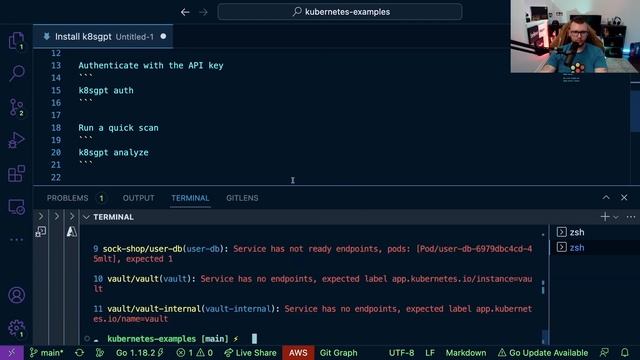The image size is (640, 360).
Task: Open the Search view in activity bar
Action: (x=16, y=73)
